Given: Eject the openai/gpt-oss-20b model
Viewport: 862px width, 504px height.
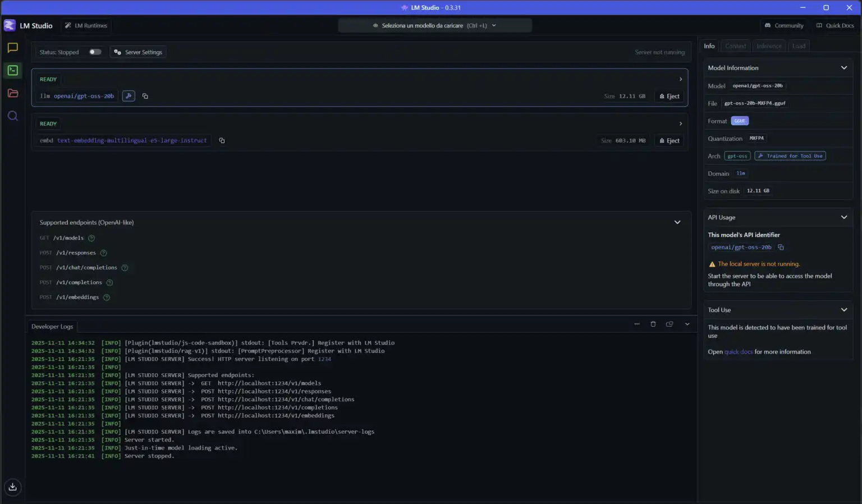Looking at the screenshot, I should [670, 96].
